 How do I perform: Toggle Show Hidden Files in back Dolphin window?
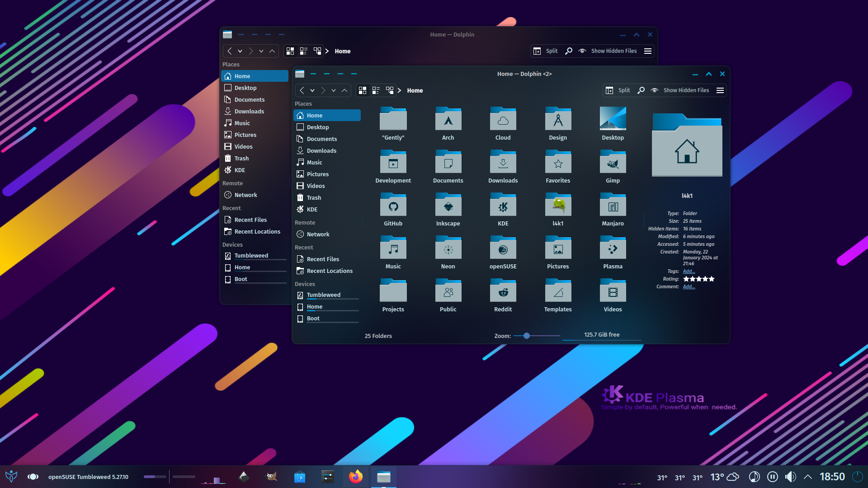[x=608, y=51]
